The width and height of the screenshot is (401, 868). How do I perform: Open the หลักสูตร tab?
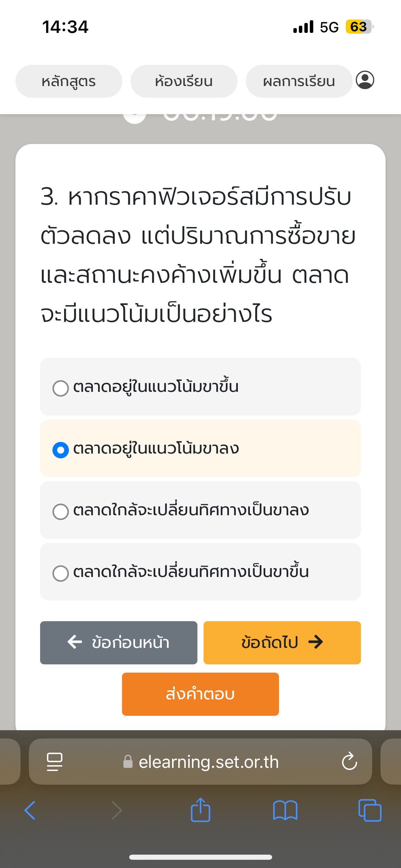(x=69, y=81)
